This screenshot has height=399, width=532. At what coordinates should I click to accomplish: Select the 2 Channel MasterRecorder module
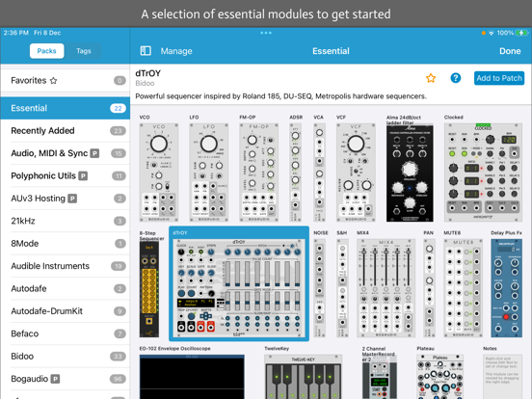(380, 380)
